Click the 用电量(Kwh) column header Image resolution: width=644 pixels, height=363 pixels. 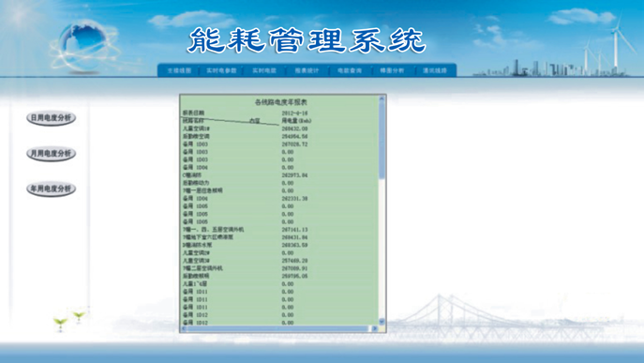296,121
